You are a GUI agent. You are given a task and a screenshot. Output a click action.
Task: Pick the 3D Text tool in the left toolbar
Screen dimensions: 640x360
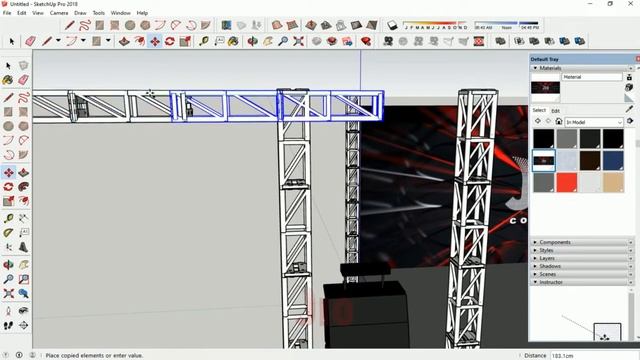23,247
